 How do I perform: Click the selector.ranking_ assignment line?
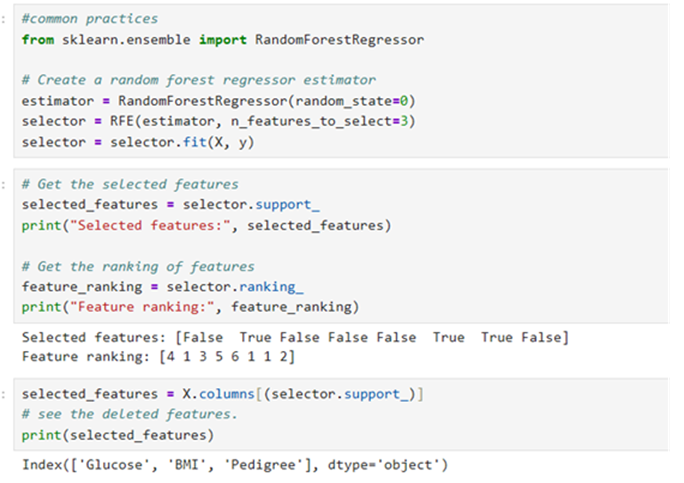[x=148, y=287]
